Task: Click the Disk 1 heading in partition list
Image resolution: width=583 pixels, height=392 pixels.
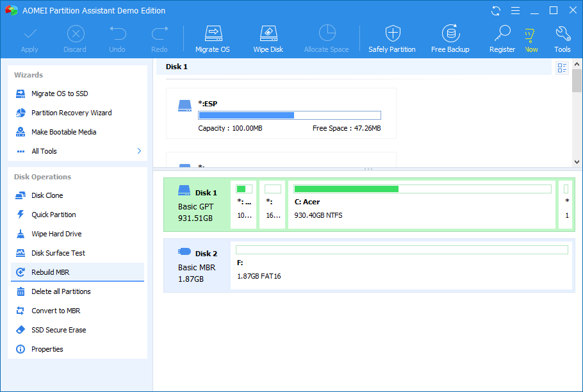Action: pos(177,67)
